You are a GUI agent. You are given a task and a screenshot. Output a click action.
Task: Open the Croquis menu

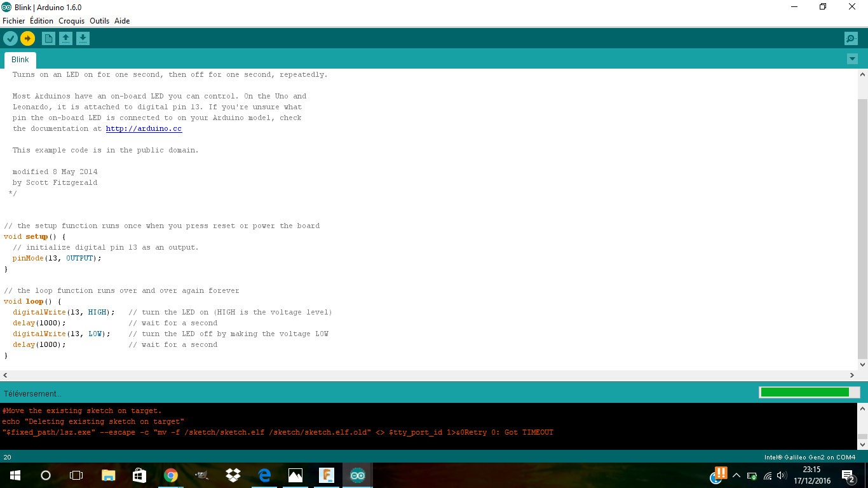pyautogui.click(x=71, y=21)
